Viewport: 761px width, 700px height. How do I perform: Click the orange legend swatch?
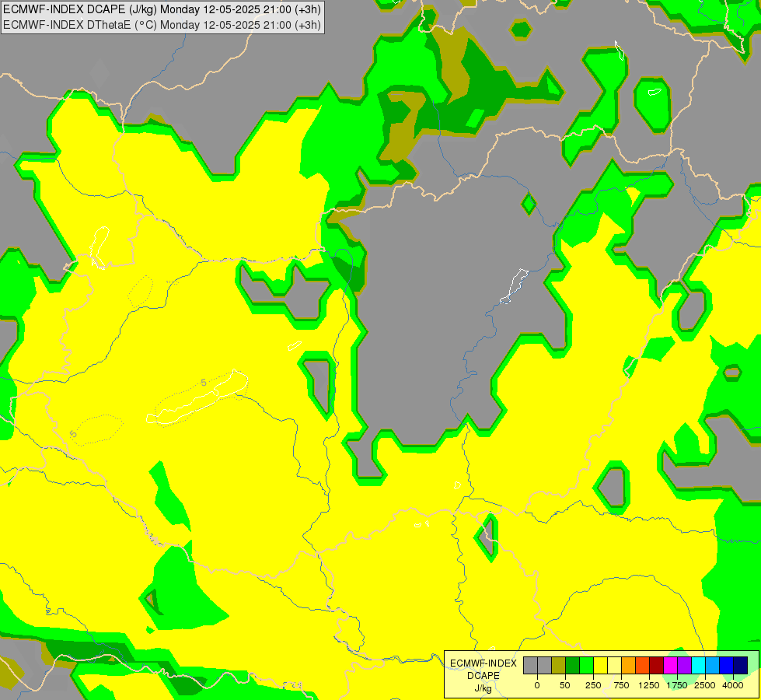629,666
